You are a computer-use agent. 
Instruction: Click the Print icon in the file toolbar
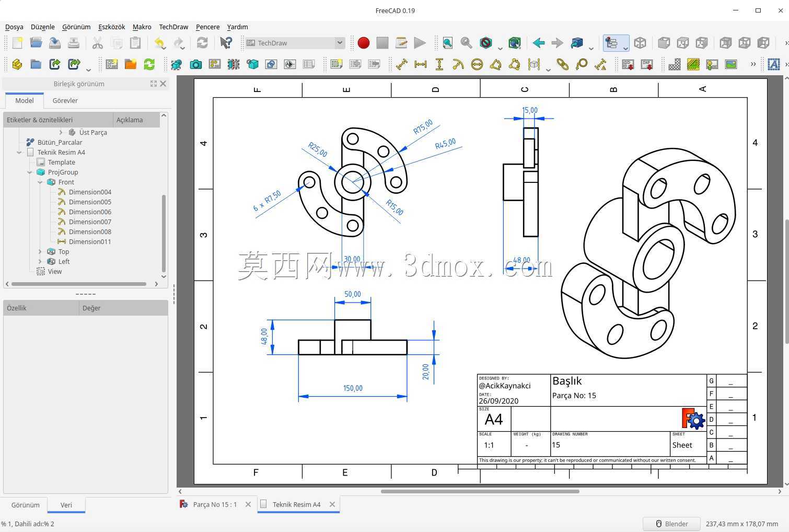[74, 43]
